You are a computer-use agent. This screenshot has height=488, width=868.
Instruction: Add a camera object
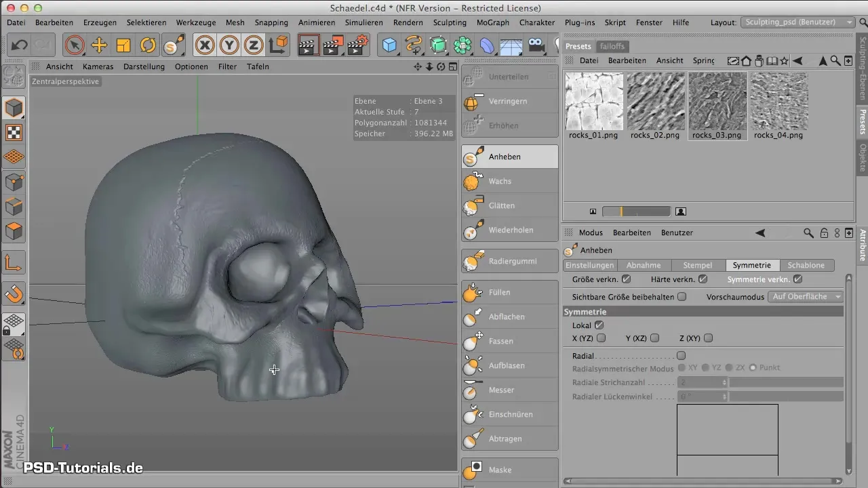point(536,45)
